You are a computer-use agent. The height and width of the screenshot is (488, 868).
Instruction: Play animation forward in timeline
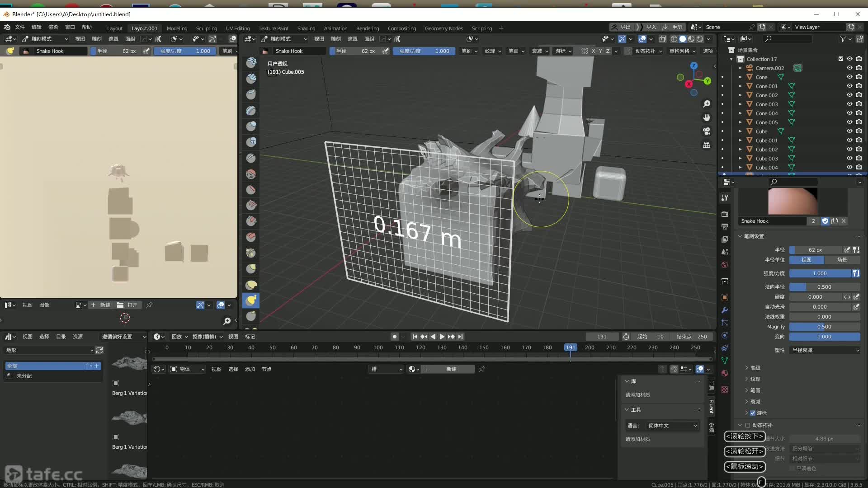coord(442,337)
